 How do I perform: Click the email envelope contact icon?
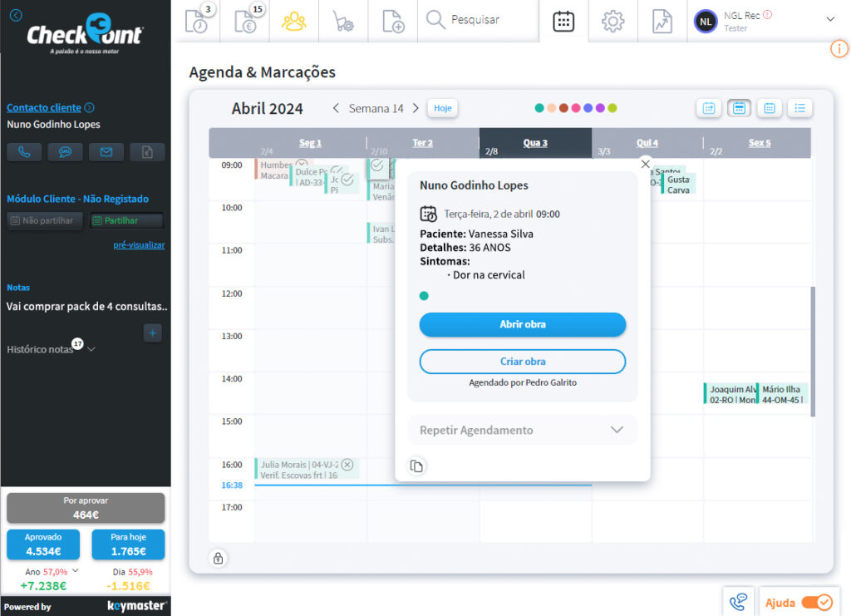pos(106,152)
